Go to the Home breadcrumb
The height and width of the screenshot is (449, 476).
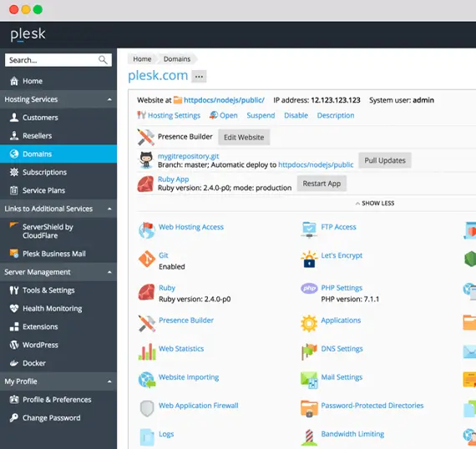pos(142,59)
